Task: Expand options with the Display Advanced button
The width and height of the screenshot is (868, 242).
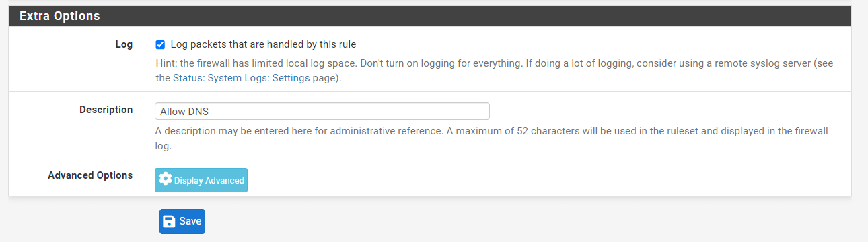Action: pyautogui.click(x=201, y=180)
